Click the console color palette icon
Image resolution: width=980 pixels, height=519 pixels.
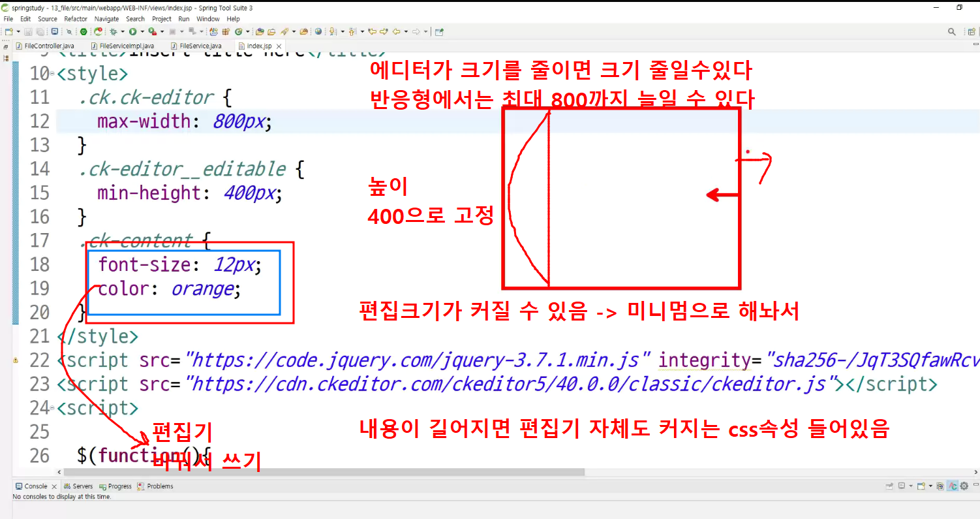(x=940, y=486)
